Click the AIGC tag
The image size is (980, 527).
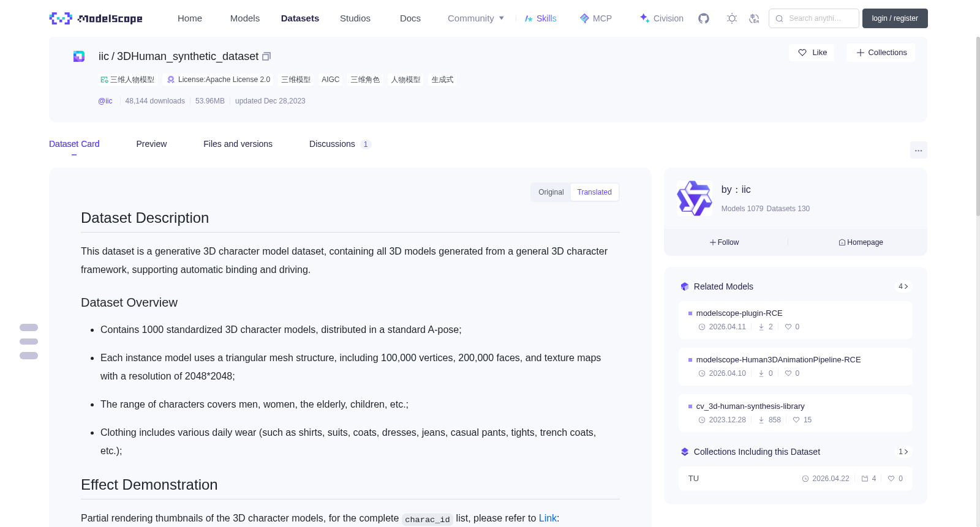(331, 80)
